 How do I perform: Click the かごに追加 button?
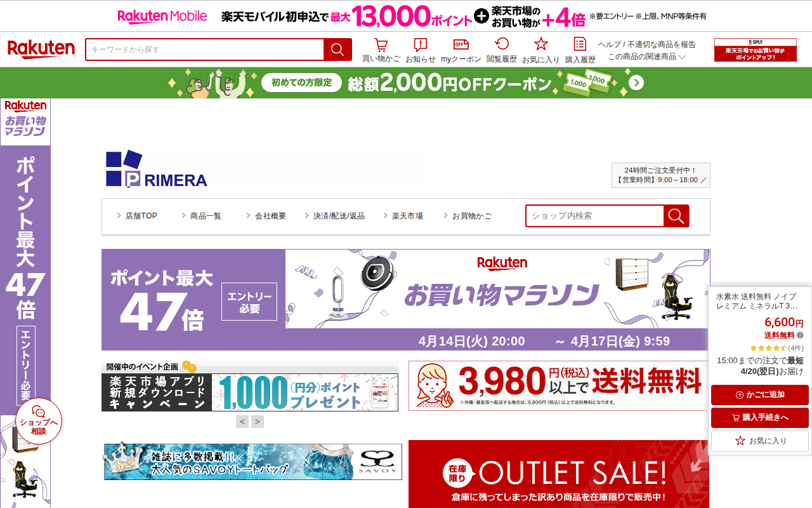760,395
